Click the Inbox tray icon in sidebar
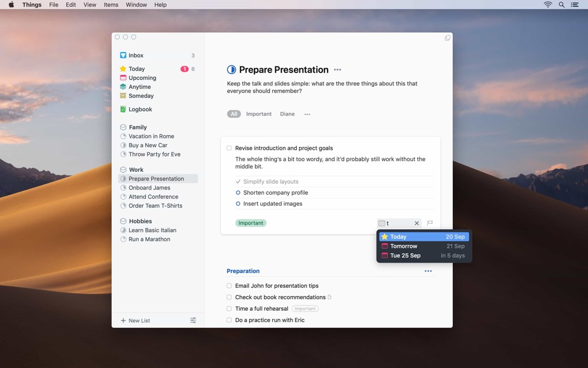This screenshot has height=368, width=588. pos(123,55)
